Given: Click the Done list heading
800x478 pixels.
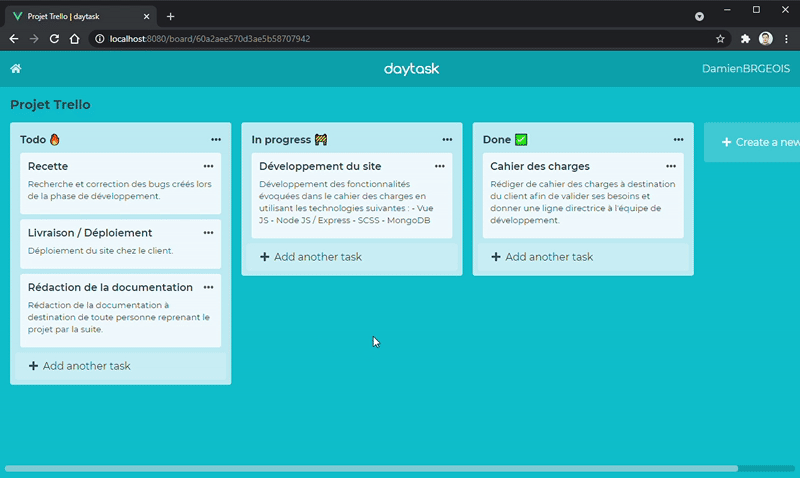Looking at the screenshot, I should click(505, 139).
